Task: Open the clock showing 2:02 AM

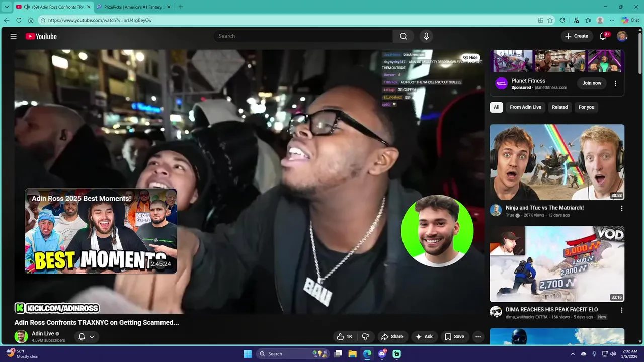Action: click(629, 354)
